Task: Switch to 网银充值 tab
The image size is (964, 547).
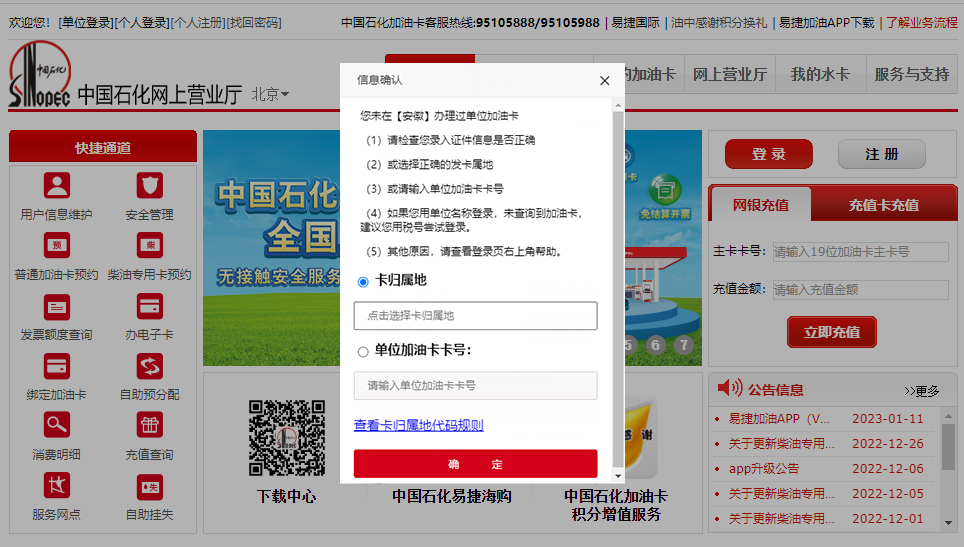Action: pos(761,205)
